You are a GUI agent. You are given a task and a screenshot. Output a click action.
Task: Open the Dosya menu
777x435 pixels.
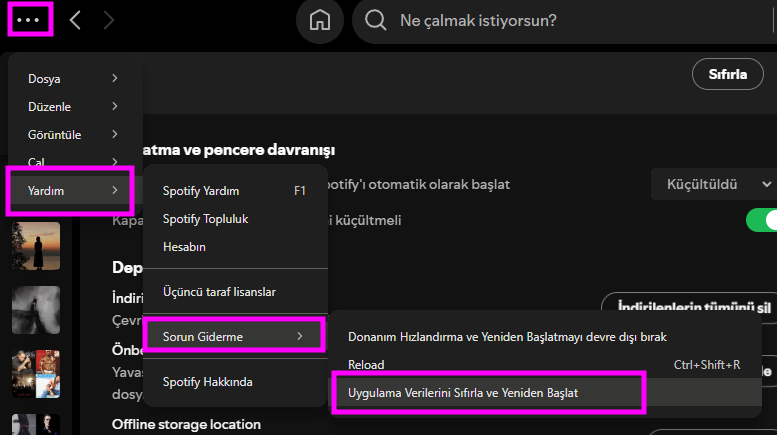(x=75, y=78)
